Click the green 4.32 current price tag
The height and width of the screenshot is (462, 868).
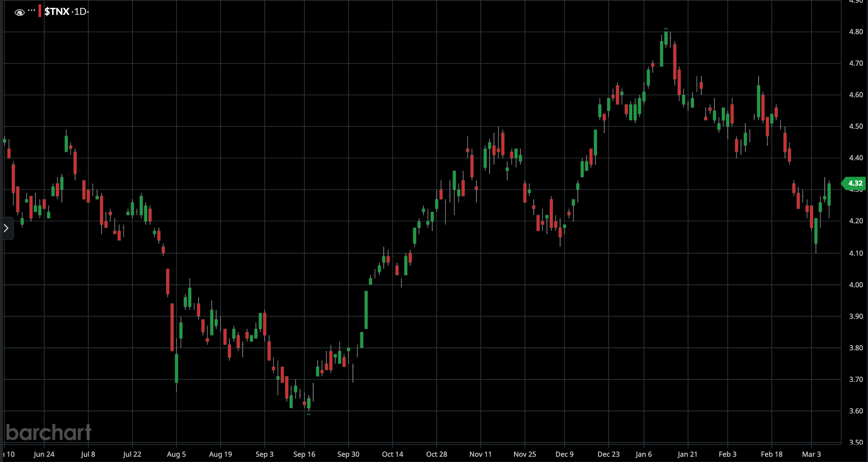click(854, 183)
